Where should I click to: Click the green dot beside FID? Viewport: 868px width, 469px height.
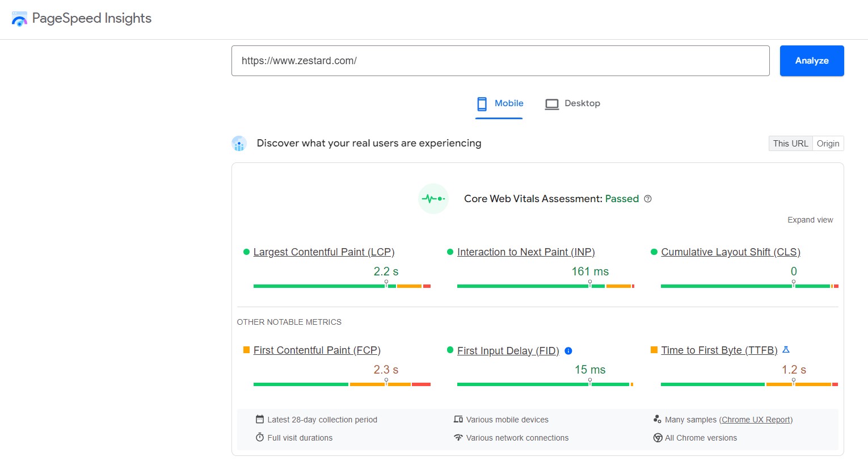pos(450,350)
